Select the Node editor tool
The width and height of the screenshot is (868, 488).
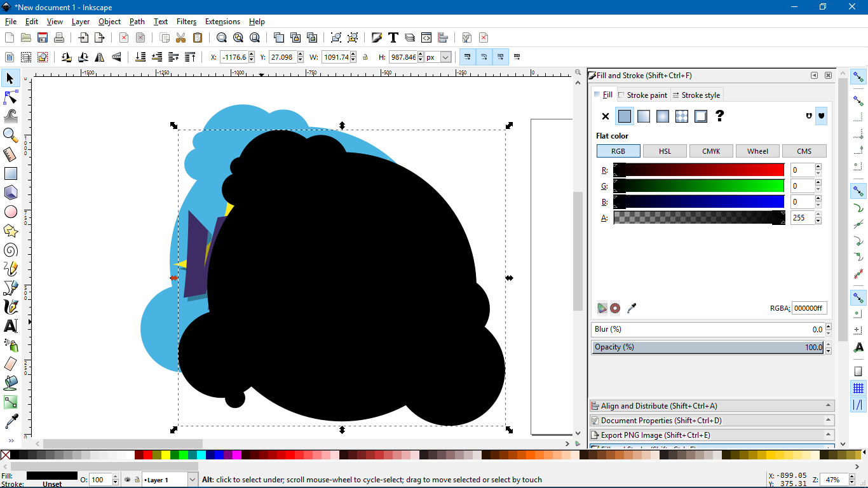tap(10, 97)
